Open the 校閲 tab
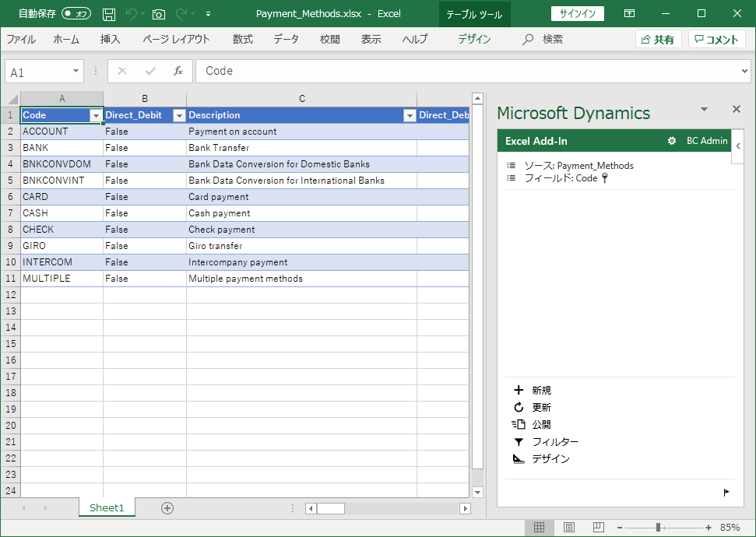The width and height of the screenshot is (756, 537). click(x=330, y=39)
